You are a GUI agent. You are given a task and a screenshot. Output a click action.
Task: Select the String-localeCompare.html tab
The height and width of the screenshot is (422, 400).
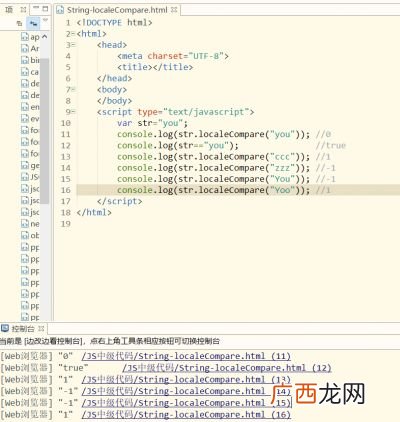coord(117,10)
